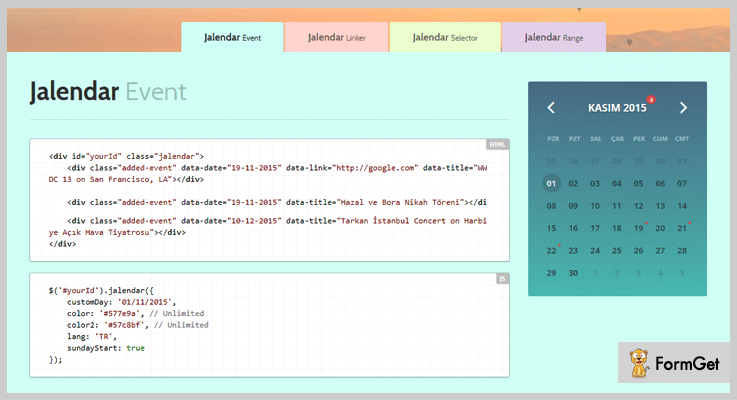
Task: Select day 02 in calendar
Action: coord(573,183)
